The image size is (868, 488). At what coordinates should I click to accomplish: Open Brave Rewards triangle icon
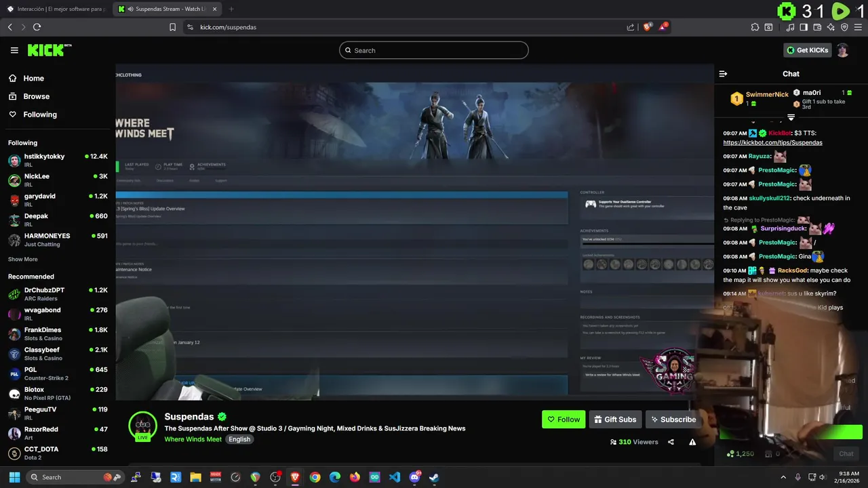point(665,27)
